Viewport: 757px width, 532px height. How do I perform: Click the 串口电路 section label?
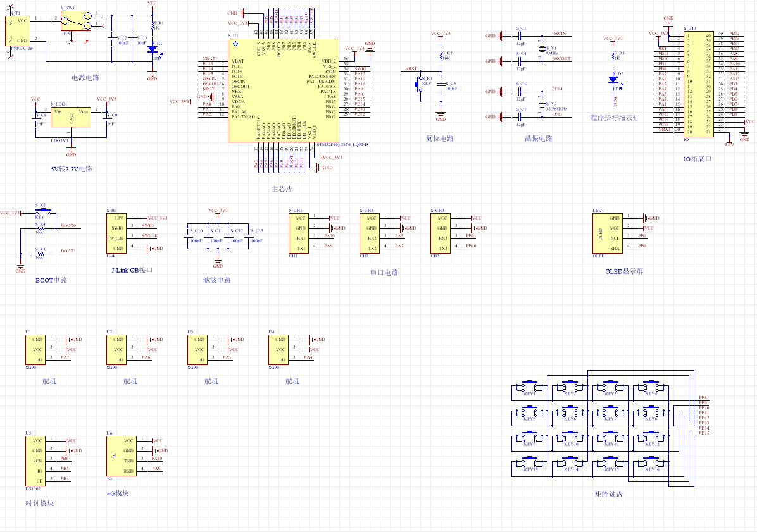coord(384,273)
